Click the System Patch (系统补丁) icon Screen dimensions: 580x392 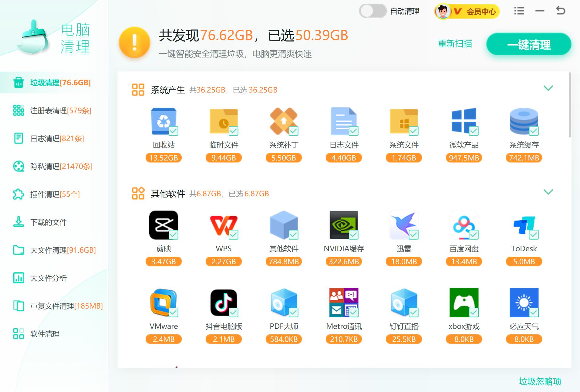click(x=284, y=121)
